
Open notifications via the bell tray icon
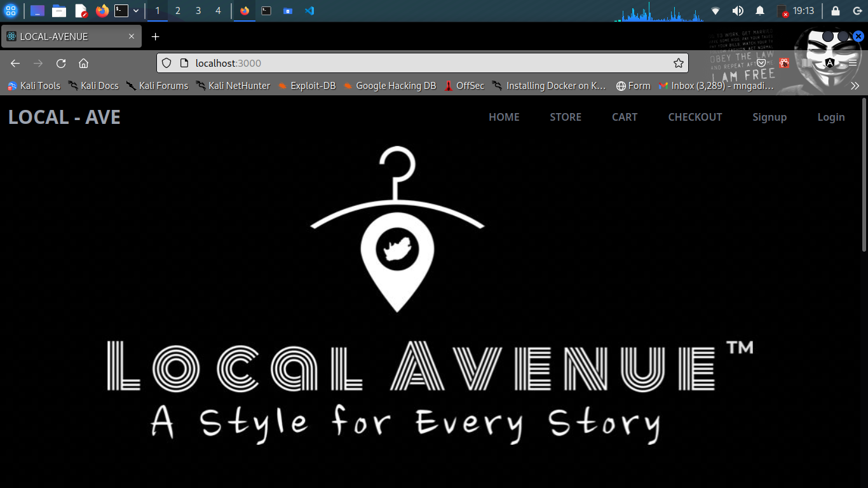(x=760, y=10)
